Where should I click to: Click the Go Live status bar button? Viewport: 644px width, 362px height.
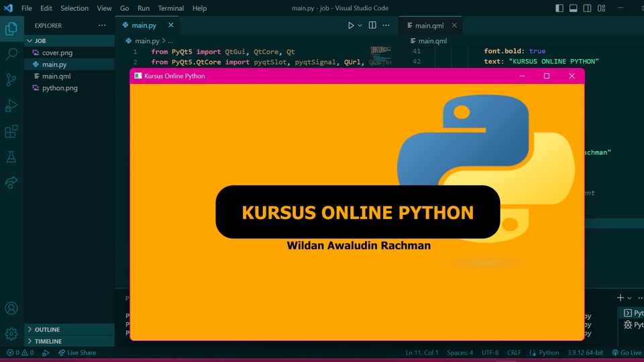coord(627,353)
